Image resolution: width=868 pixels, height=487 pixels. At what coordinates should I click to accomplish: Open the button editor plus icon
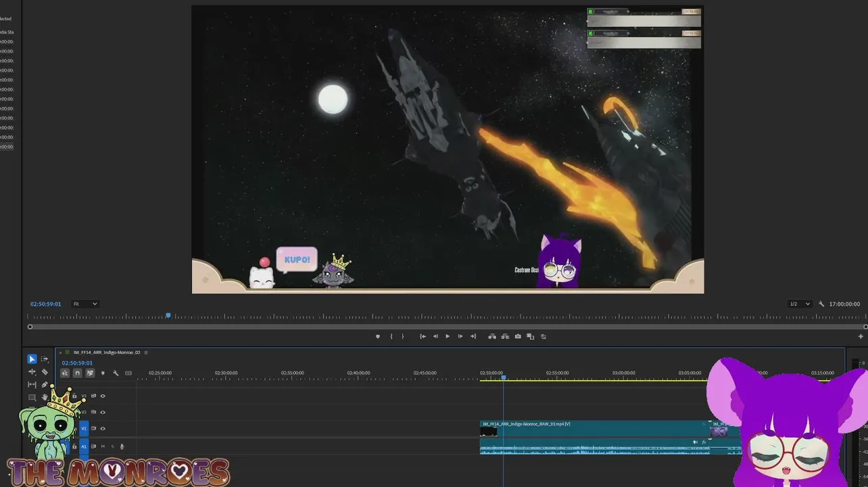point(861,336)
